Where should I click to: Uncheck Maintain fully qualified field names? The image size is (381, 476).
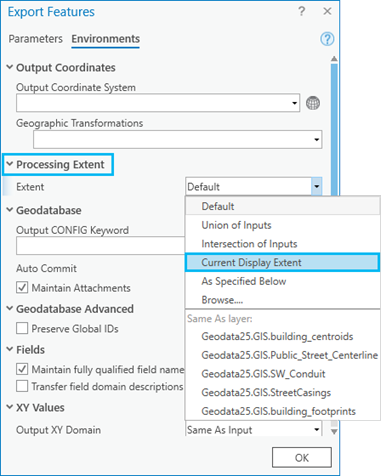pos(22,369)
